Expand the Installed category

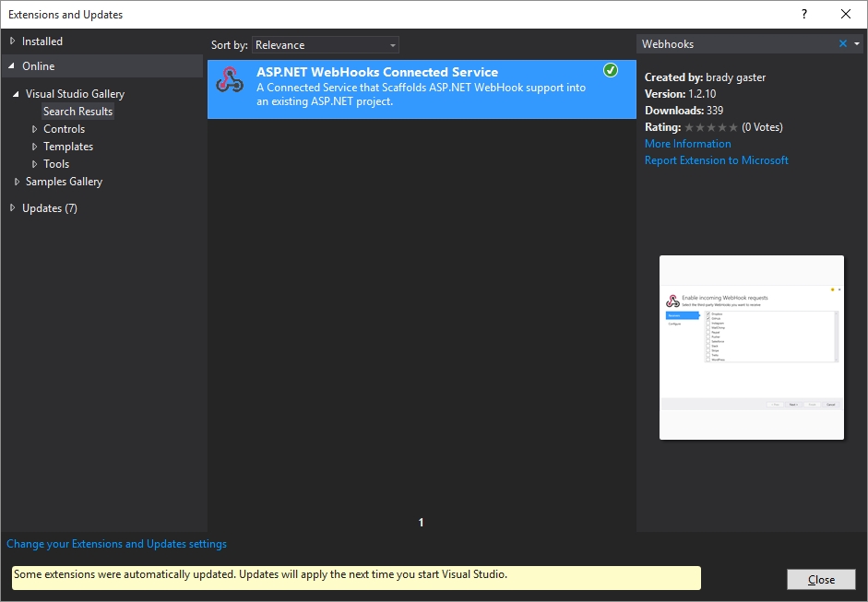[x=12, y=41]
